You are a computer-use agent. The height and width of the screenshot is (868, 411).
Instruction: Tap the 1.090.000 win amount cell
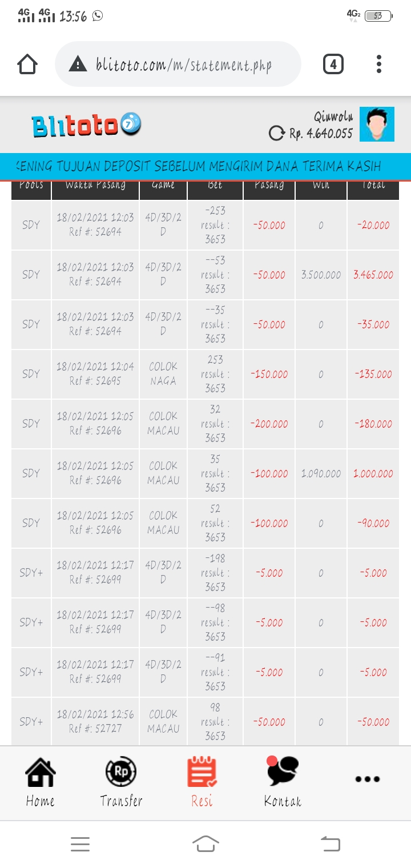pyautogui.click(x=321, y=473)
